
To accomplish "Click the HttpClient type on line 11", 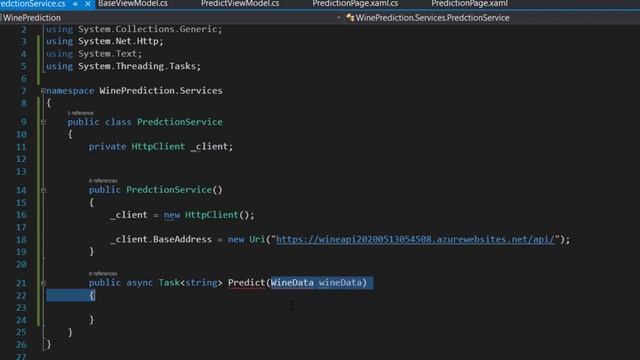I will click(x=158, y=147).
